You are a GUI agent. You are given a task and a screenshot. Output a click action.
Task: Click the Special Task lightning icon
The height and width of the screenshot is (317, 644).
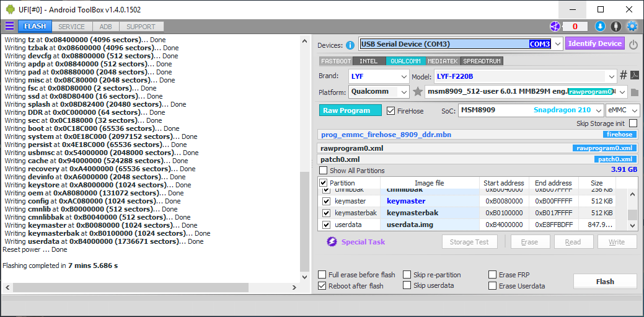[x=332, y=242]
